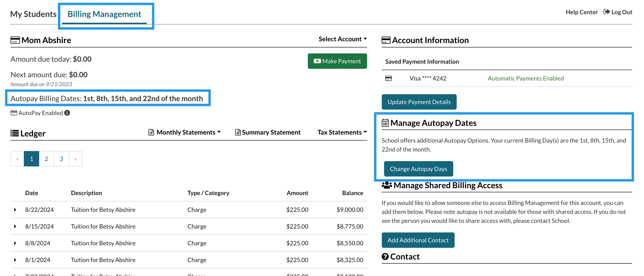The height and width of the screenshot is (276, 644).
Task: Click the Change Autopay Days button
Action: [418, 169]
